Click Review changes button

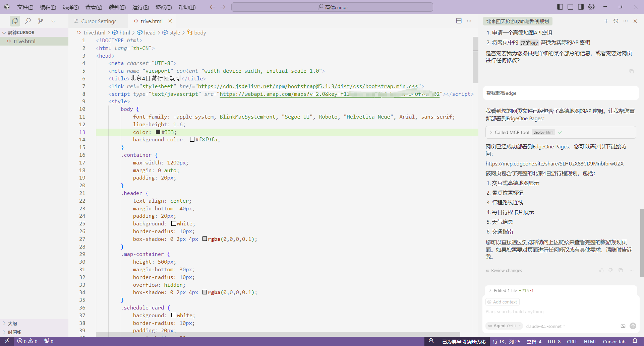tap(504, 270)
